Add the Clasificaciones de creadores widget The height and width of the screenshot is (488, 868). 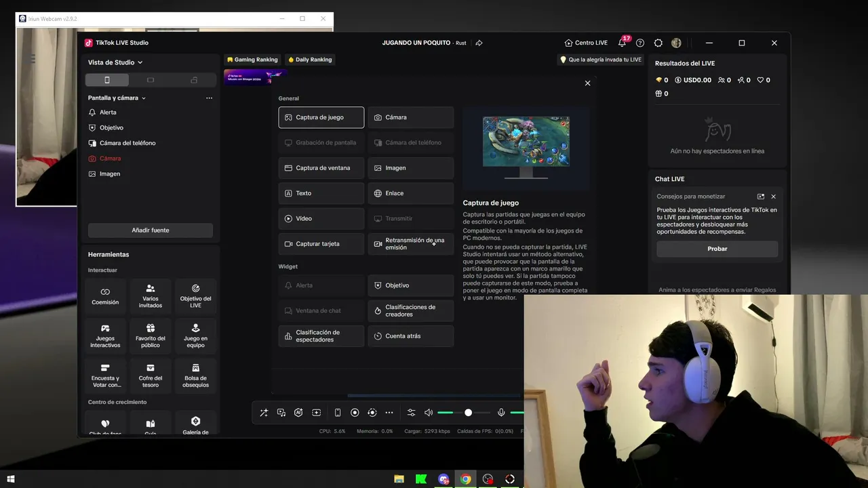(x=411, y=310)
